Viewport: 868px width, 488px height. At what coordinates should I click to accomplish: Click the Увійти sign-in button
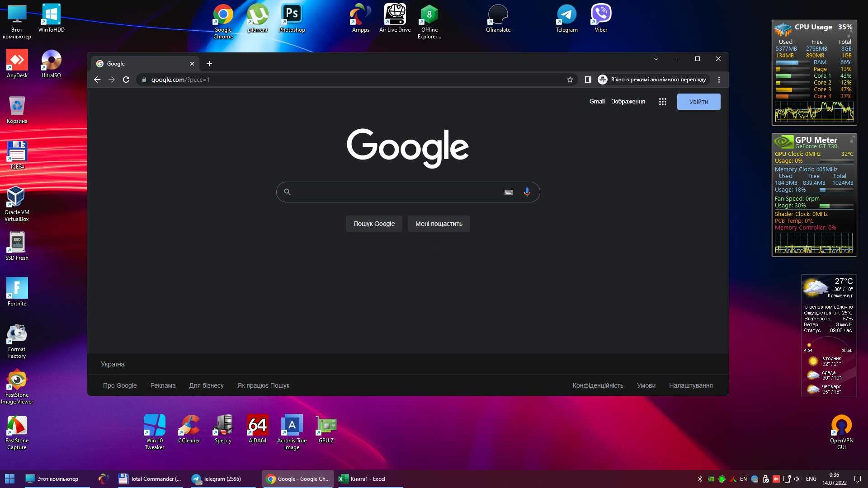point(698,102)
